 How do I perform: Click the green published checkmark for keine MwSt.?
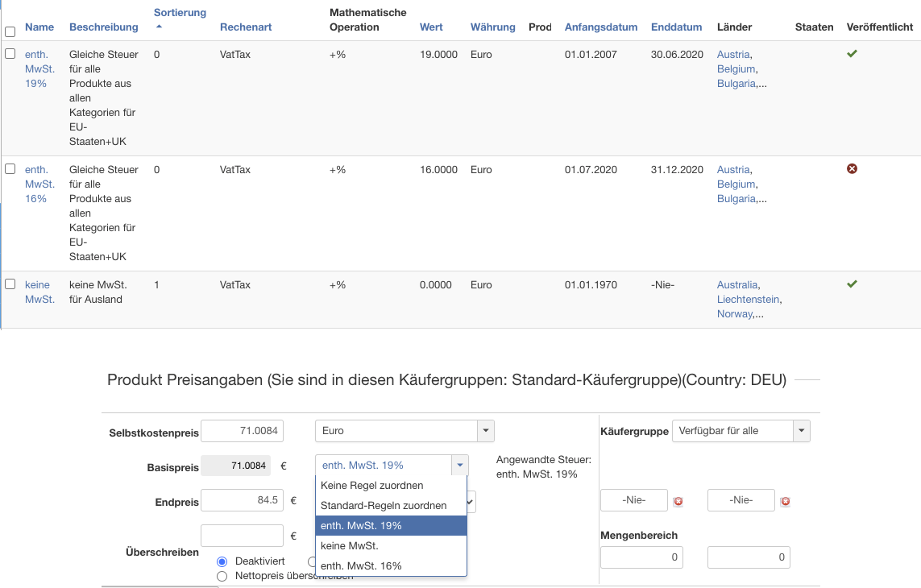point(852,284)
